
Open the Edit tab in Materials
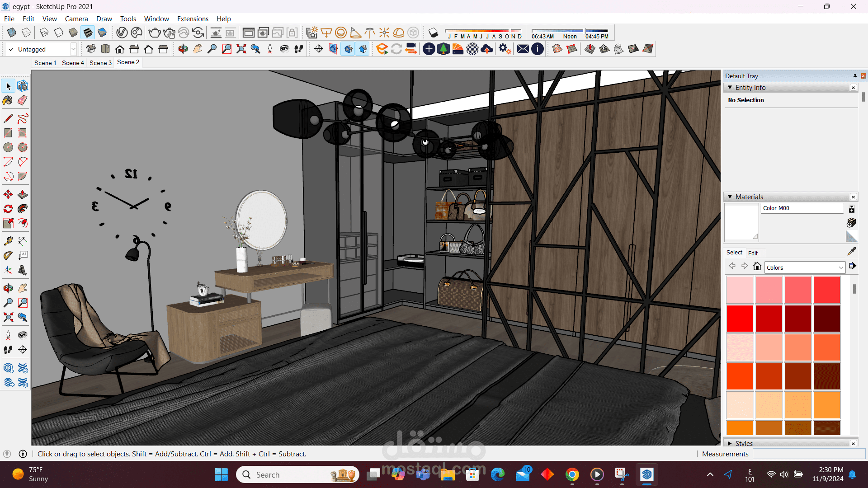click(753, 253)
